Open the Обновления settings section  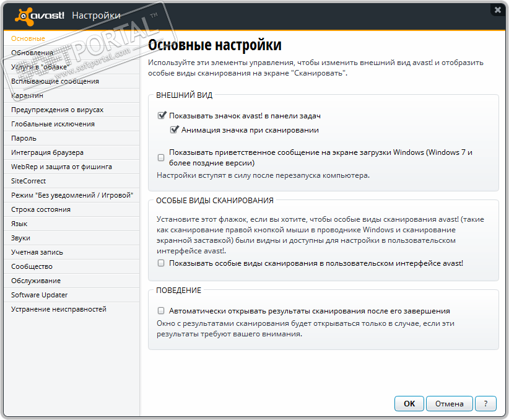(72, 53)
